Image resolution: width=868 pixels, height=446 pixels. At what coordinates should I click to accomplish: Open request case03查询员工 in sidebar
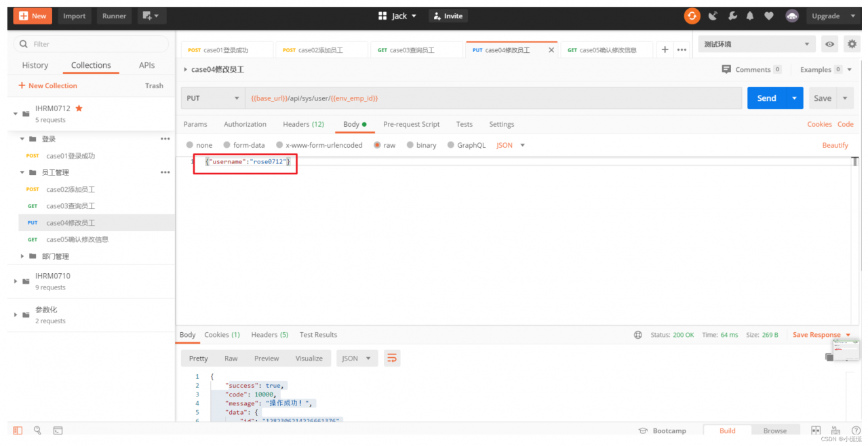coord(71,206)
